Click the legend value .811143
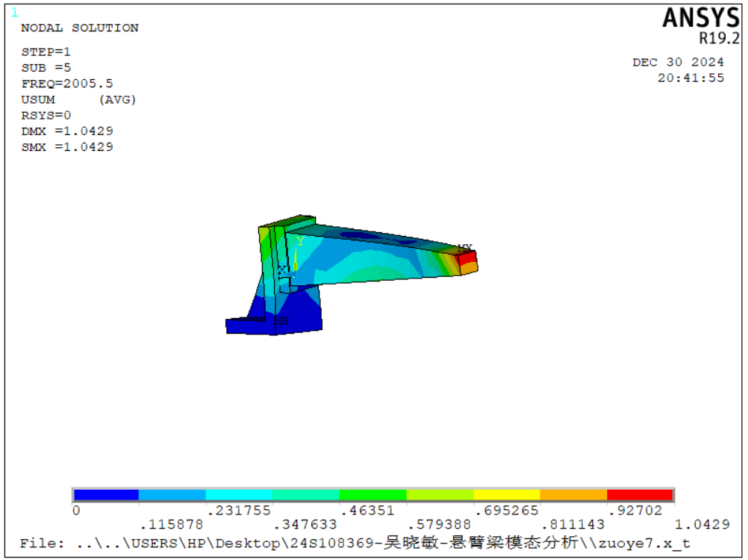The width and height of the screenshot is (748, 560). [x=573, y=525]
